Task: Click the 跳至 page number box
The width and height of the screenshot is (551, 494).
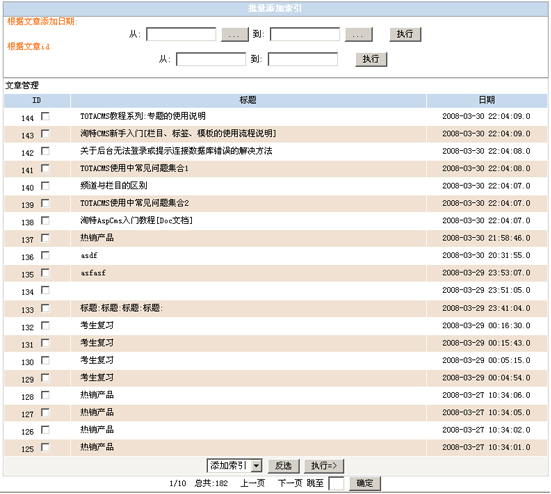Action: 336,484
